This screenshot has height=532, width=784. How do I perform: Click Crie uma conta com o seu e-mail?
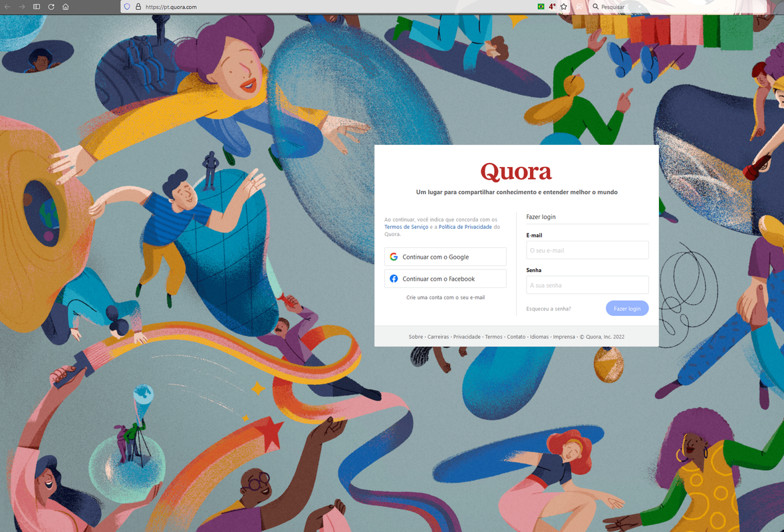pyautogui.click(x=446, y=297)
